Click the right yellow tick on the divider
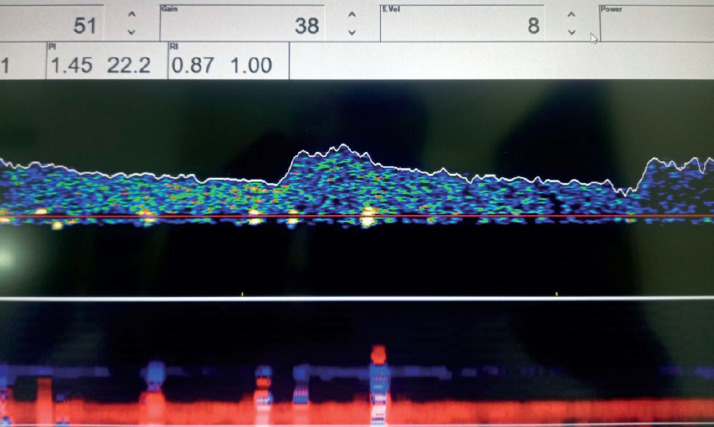Viewport: 714px width, 427px height. [557, 293]
